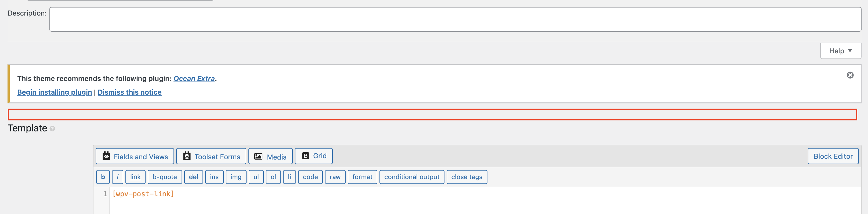Expand the Help dropdown
The width and height of the screenshot is (868, 214).
tap(840, 51)
